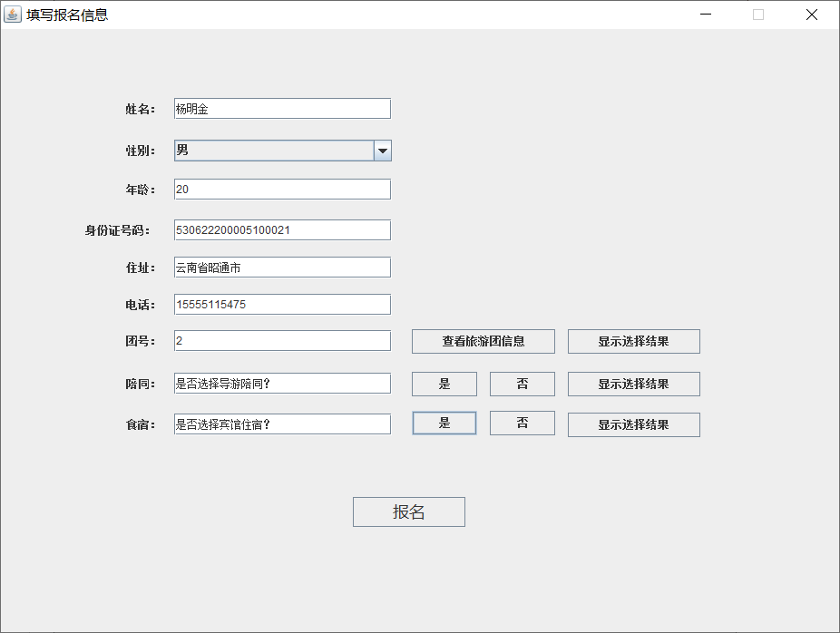
Task: Click the 身份证号码: label
Action: pos(117,231)
